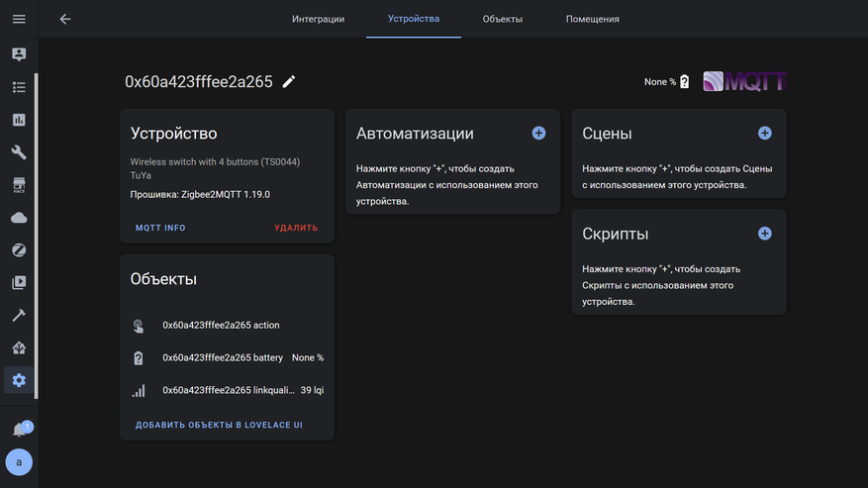The width and height of the screenshot is (868, 488).
Task: Add script with plus icon
Action: 764,234
